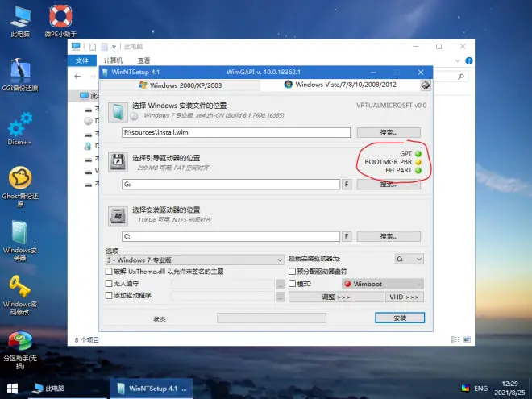The image size is (532, 399).
Task: Click Explorer back arrow button
Action: click(x=77, y=77)
